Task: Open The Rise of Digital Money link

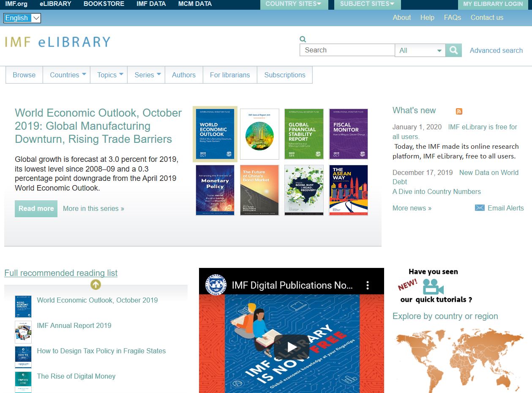Action: [x=76, y=376]
